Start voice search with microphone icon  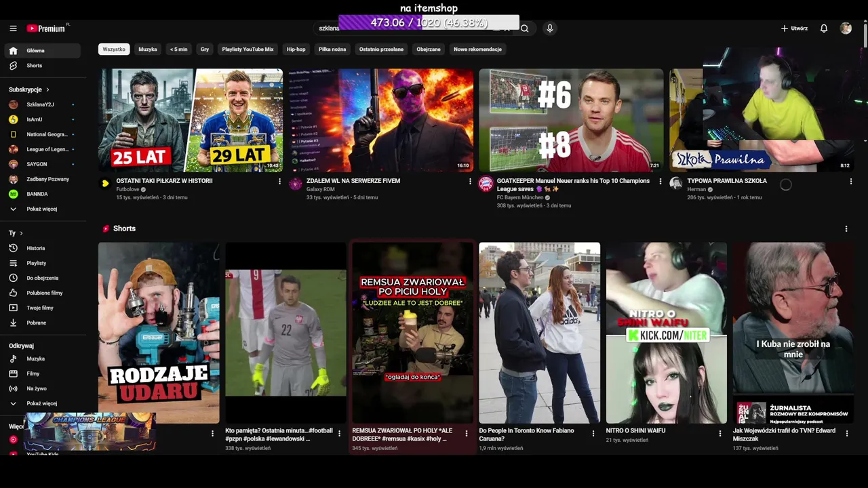pyautogui.click(x=550, y=28)
